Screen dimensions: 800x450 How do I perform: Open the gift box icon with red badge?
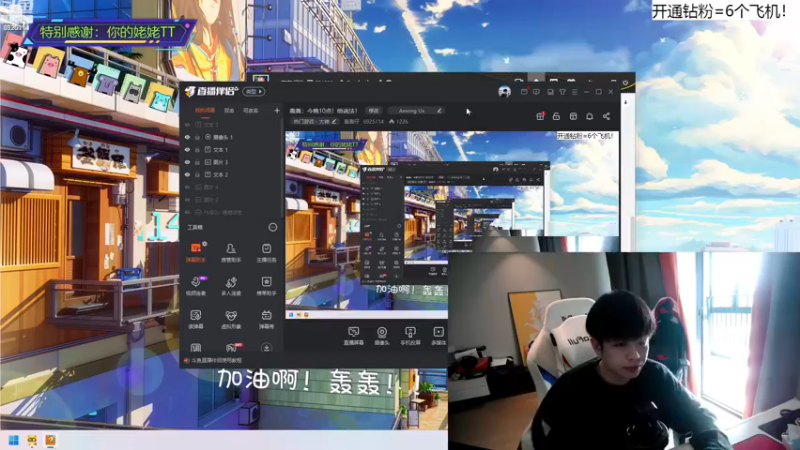click(540, 116)
